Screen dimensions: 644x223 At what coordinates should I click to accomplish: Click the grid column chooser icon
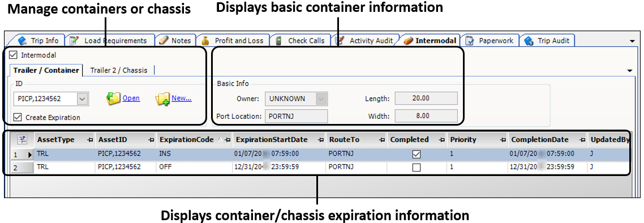pos(22,140)
